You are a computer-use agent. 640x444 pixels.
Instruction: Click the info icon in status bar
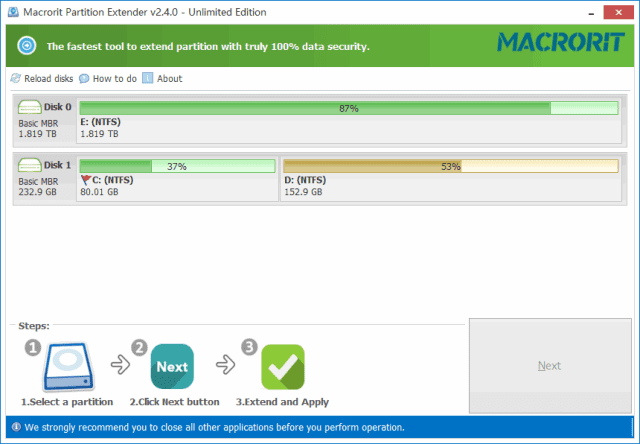click(x=14, y=427)
